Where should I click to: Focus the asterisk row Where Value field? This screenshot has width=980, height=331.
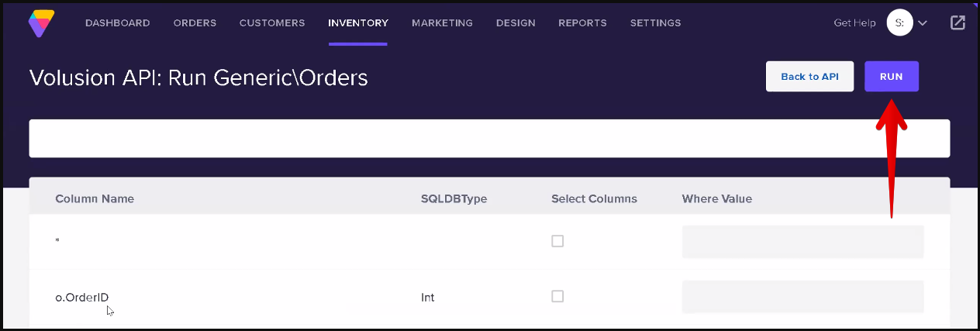(x=802, y=242)
